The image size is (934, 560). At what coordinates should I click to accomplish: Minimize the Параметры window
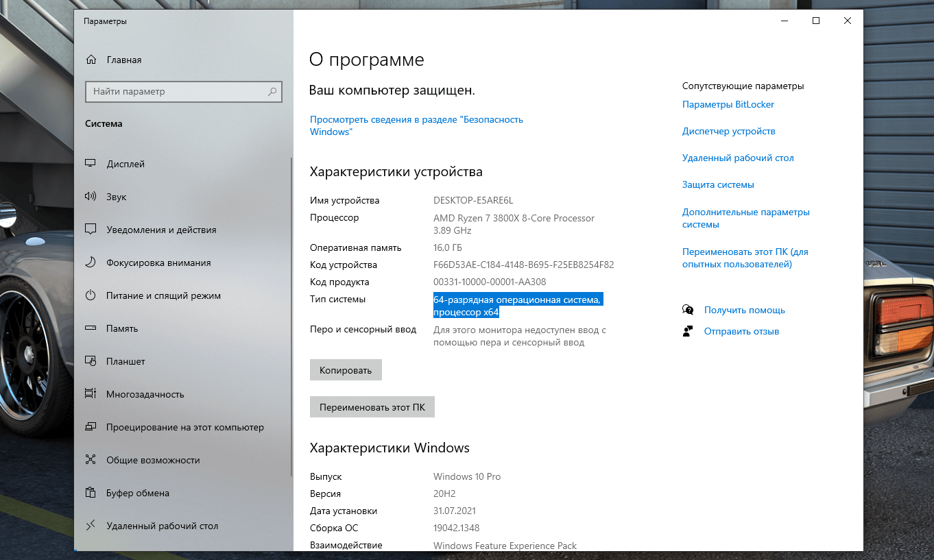point(785,21)
